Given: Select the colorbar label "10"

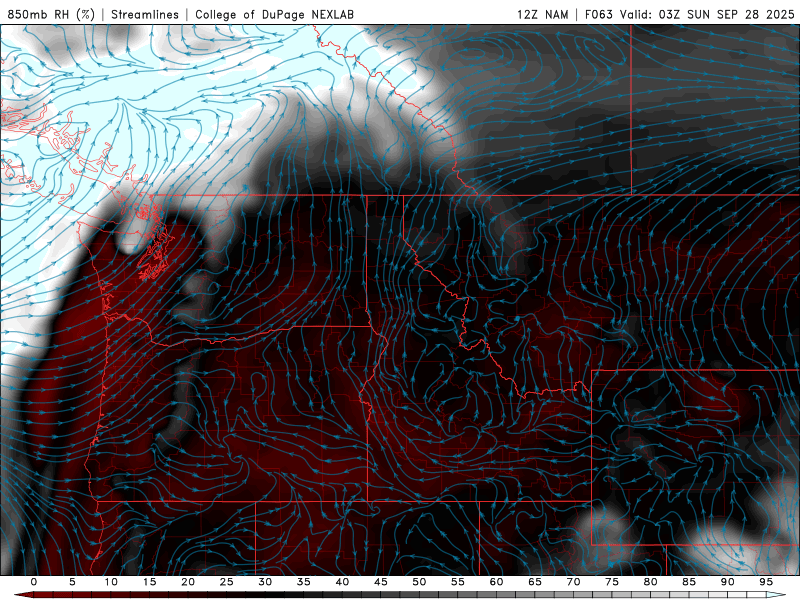Looking at the screenshot, I should tap(111, 582).
